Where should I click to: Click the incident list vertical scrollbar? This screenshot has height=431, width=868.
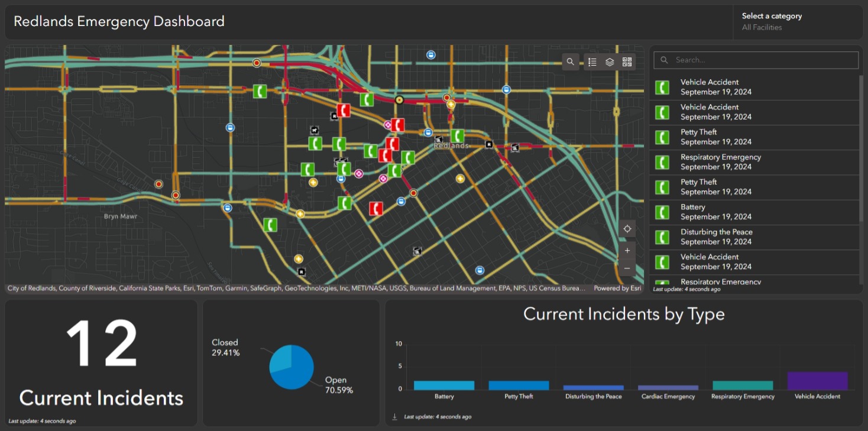pyautogui.click(x=860, y=148)
